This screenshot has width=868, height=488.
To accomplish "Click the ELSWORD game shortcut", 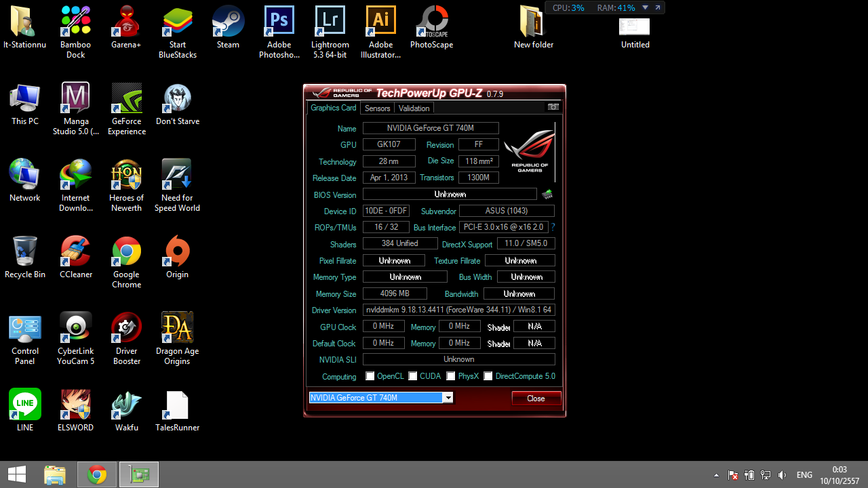I will pyautogui.click(x=75, y=410).
